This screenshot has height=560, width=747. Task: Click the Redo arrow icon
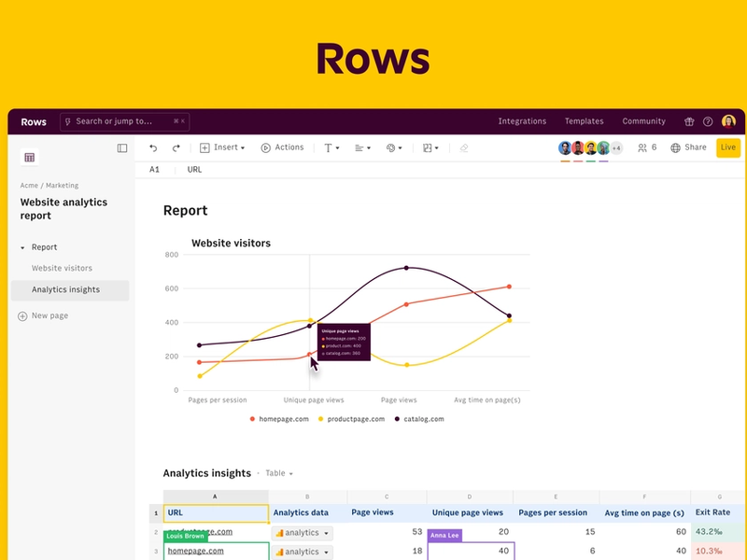pyautogui.click(x=176, y=148)
